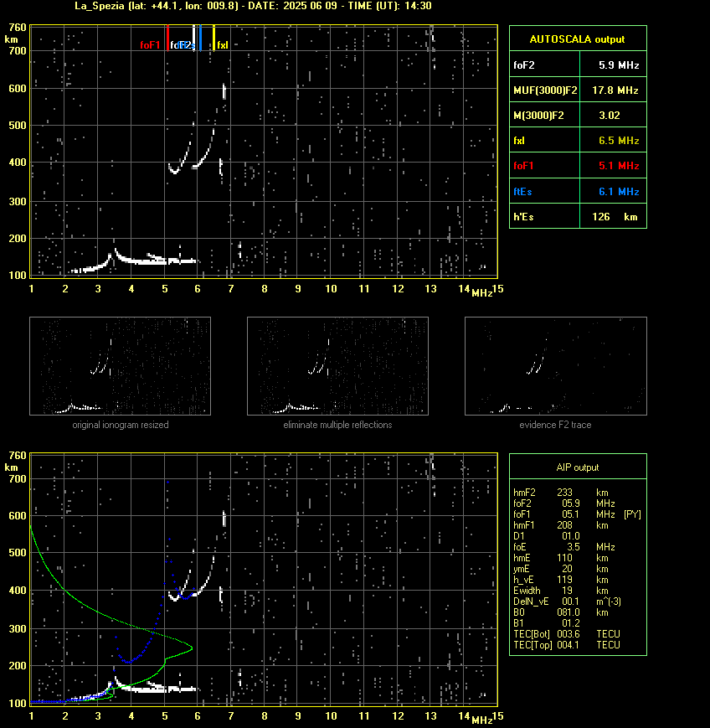Click the h_vE 119 km row
The image size is (710, 728).
[561, 580]
